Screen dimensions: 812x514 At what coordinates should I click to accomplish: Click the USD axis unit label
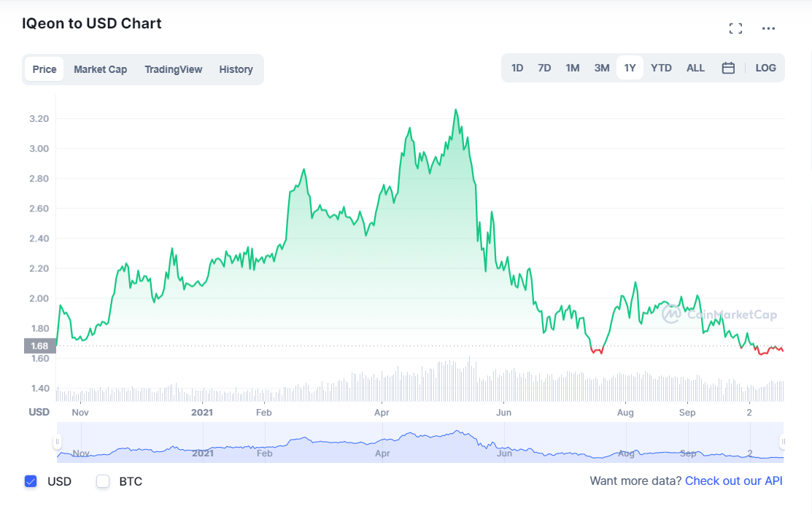39,412
